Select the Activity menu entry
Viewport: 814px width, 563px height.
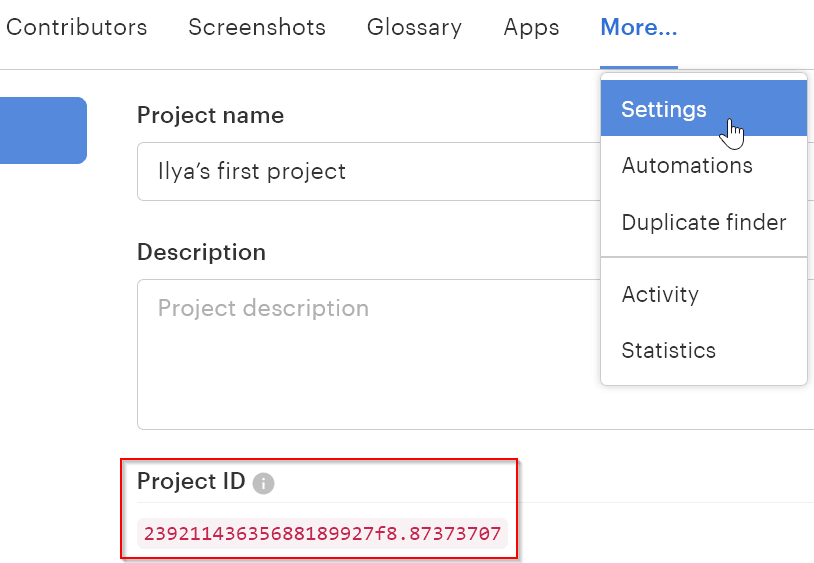660,294
